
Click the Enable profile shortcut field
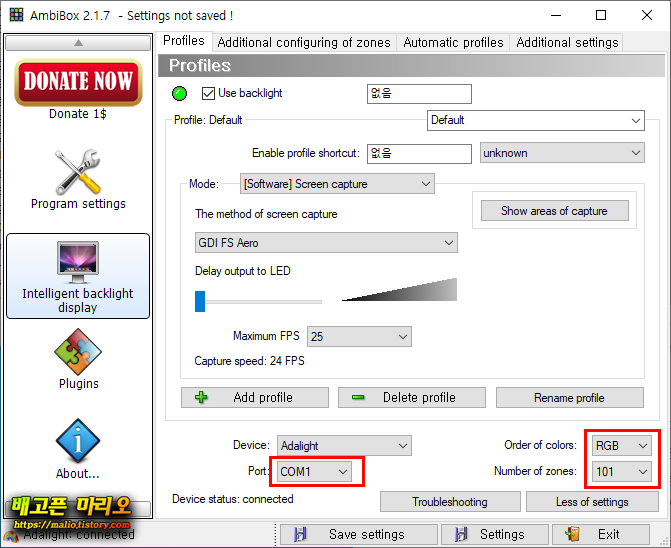419,154
